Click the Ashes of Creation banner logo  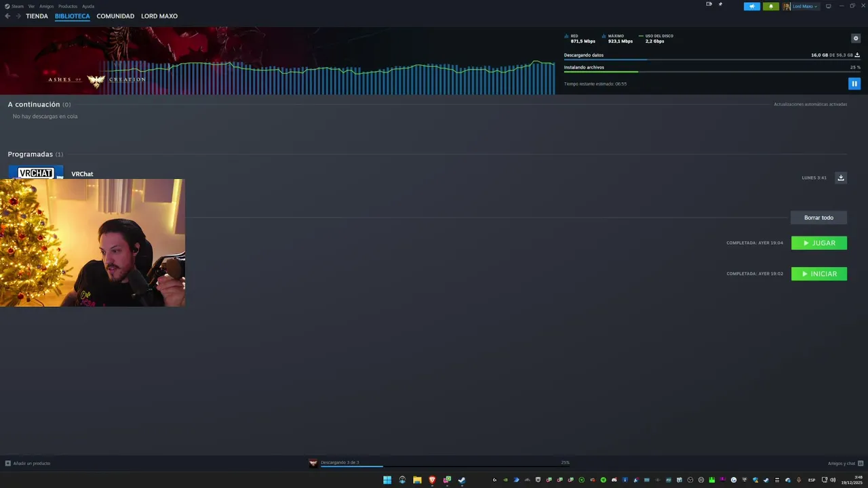[x=96, y=80]
